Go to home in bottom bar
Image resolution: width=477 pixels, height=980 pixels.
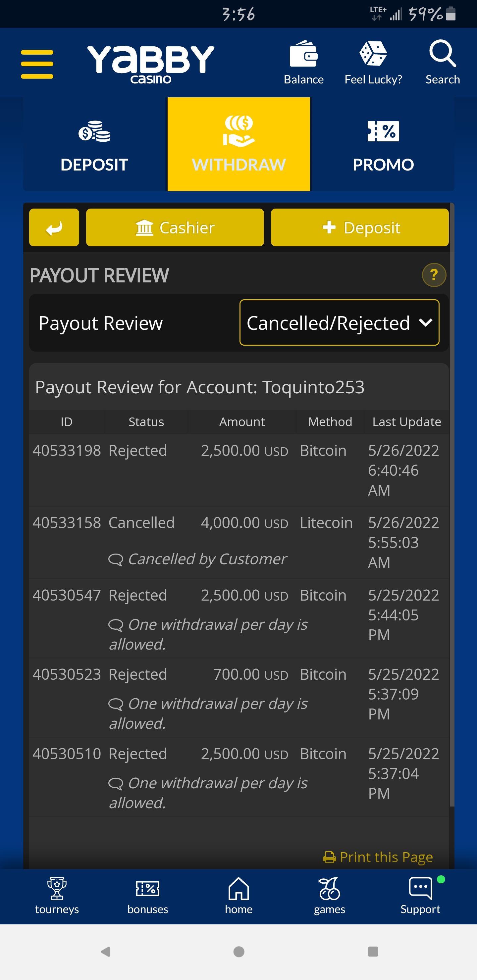239,889
